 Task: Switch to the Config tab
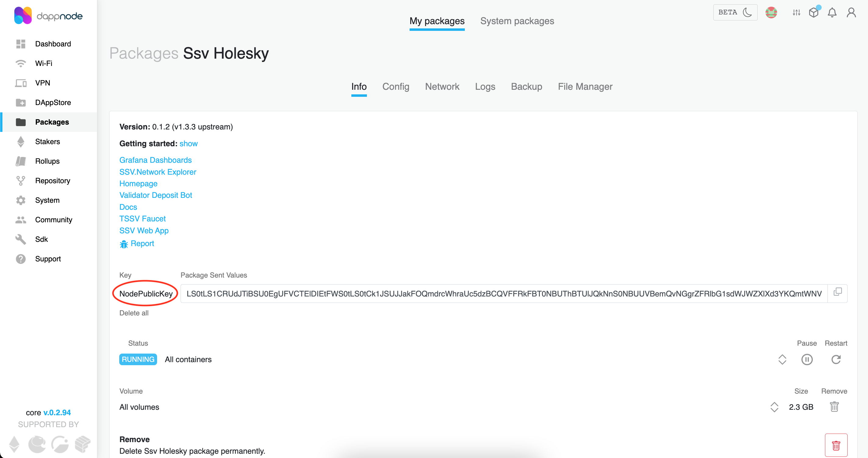tap(396, 87)
